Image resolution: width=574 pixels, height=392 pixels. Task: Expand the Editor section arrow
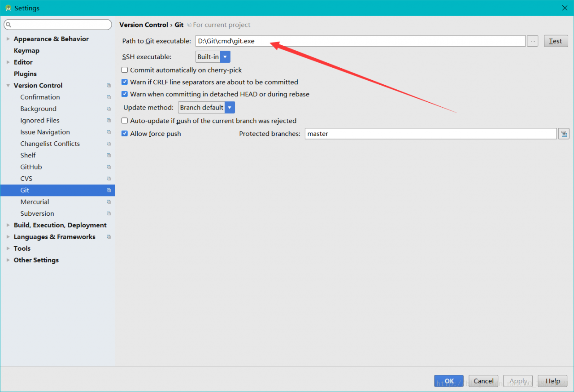click(x=8, y=62)
